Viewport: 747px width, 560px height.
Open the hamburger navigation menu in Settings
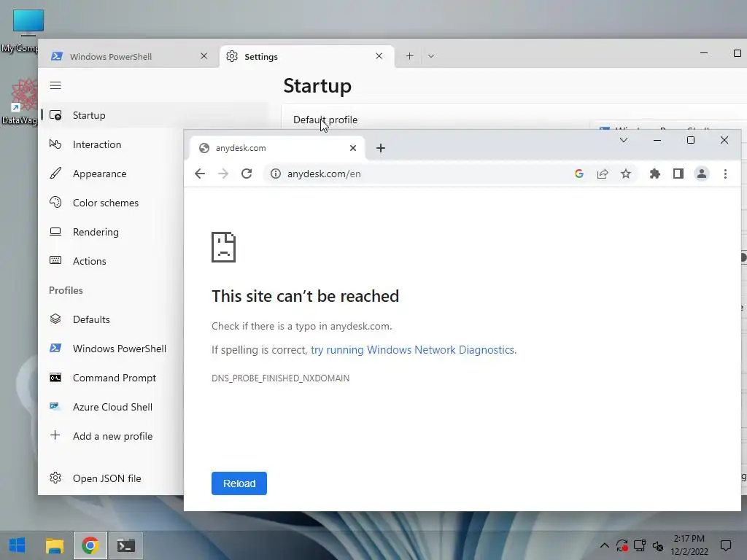[x=55, y=85]
